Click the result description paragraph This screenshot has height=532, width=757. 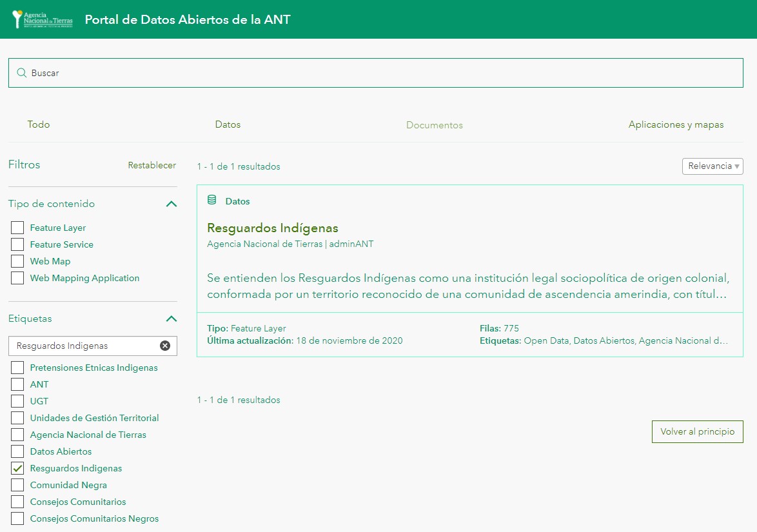point(468,286)
